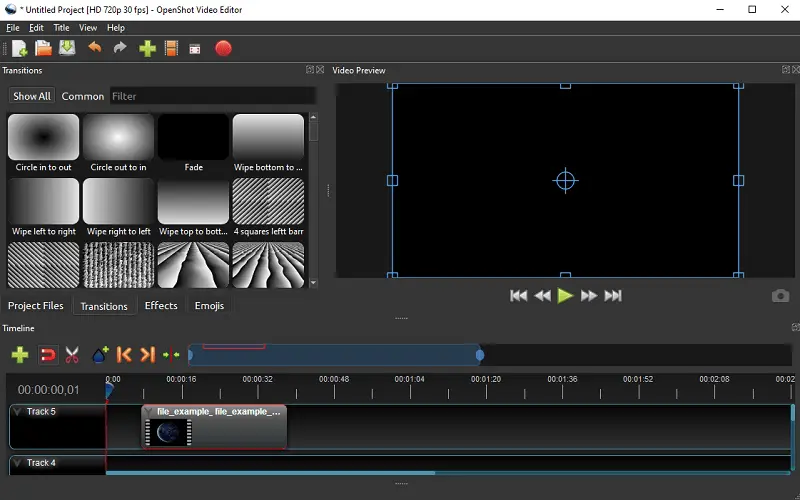Image resolution: width=800 pixels, height=500 pixels.
Task: Click the timeline zoom slider left handle
Action: [190, 355]
